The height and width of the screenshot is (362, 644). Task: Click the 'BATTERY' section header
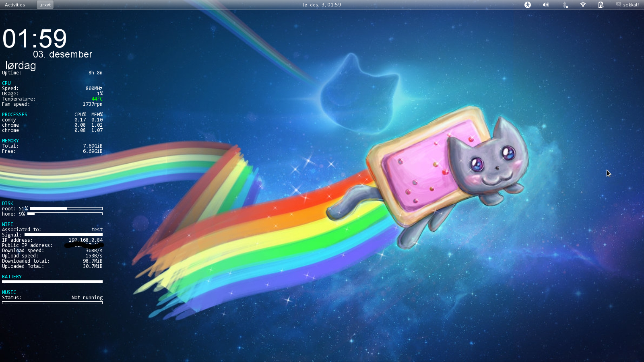tap(12, 277)
